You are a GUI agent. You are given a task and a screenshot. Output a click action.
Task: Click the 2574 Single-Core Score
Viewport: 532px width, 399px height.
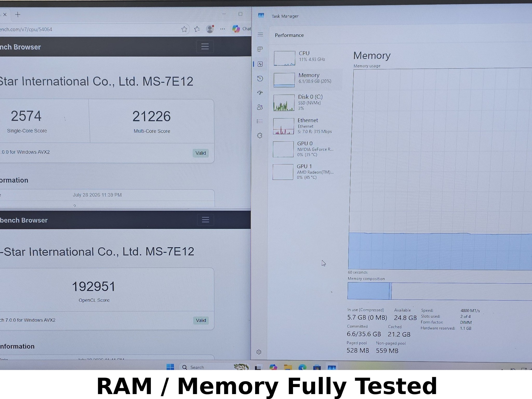26,116
